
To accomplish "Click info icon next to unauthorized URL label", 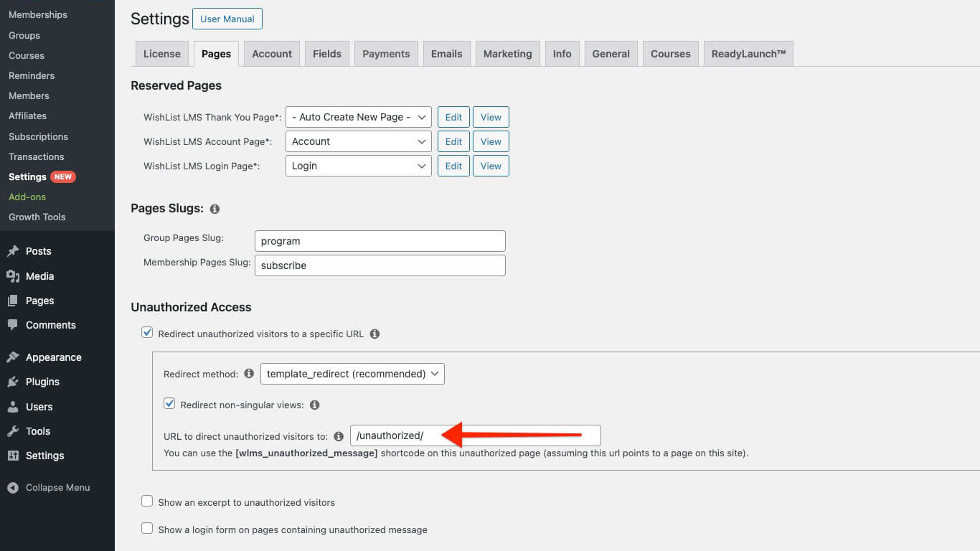I will click(x=339, y=436).
